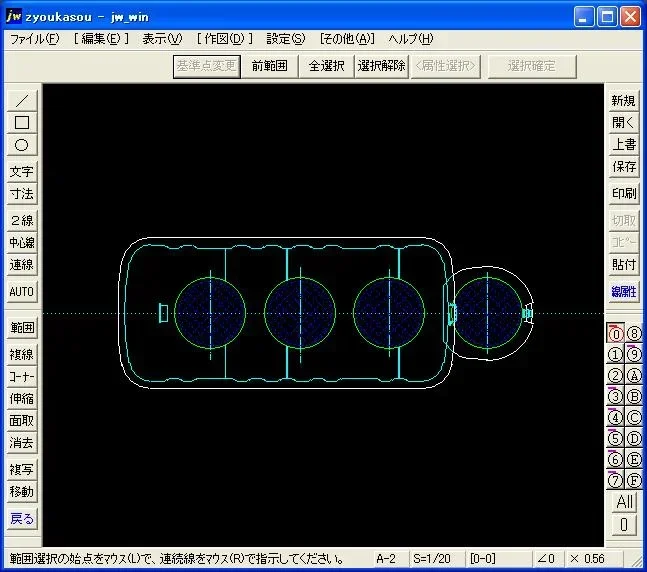647x572 pixels.
Task: Toggle layer 8
Action: tap(634, 333)
